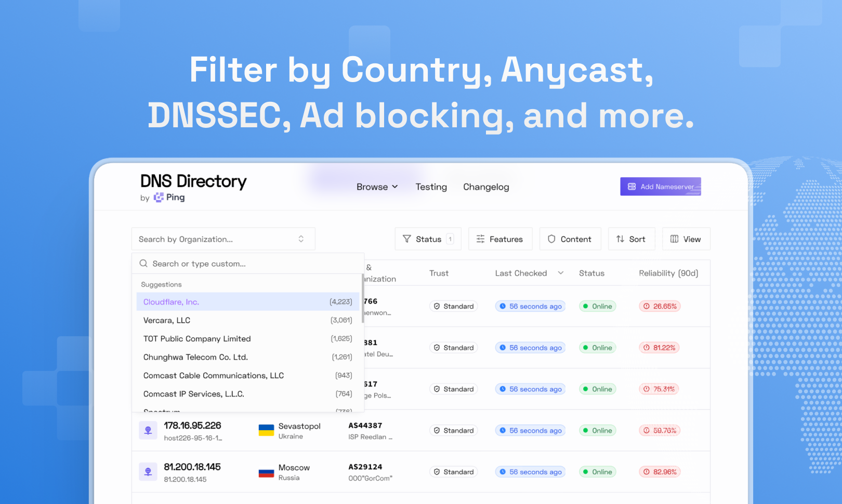Select the Testing navigation item

(431, 187)
